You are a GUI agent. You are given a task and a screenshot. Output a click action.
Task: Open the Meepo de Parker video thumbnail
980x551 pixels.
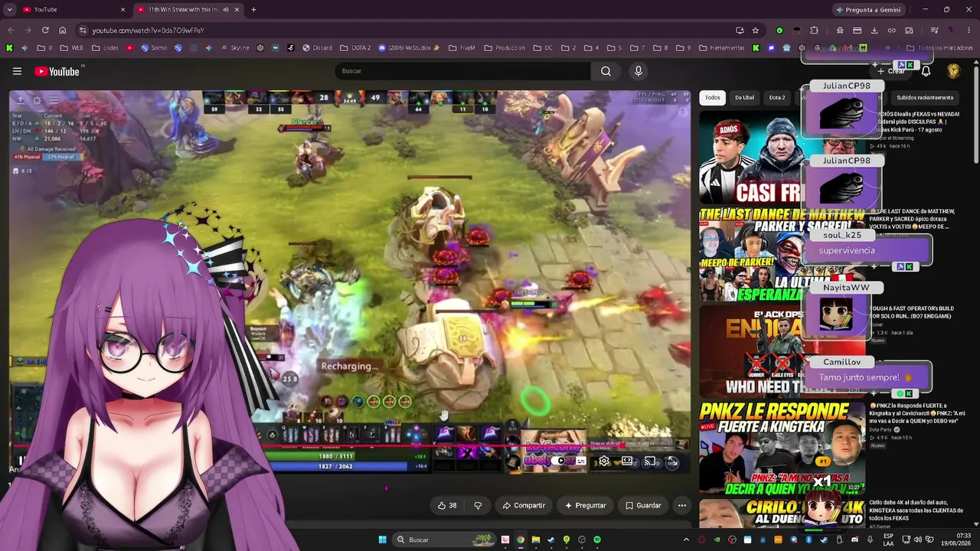point(781,254)
